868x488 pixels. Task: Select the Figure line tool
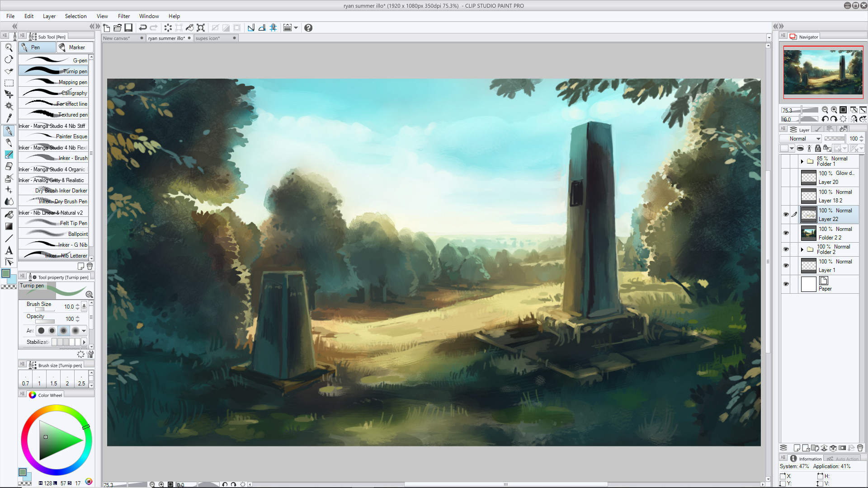click(x=9, y=238)
